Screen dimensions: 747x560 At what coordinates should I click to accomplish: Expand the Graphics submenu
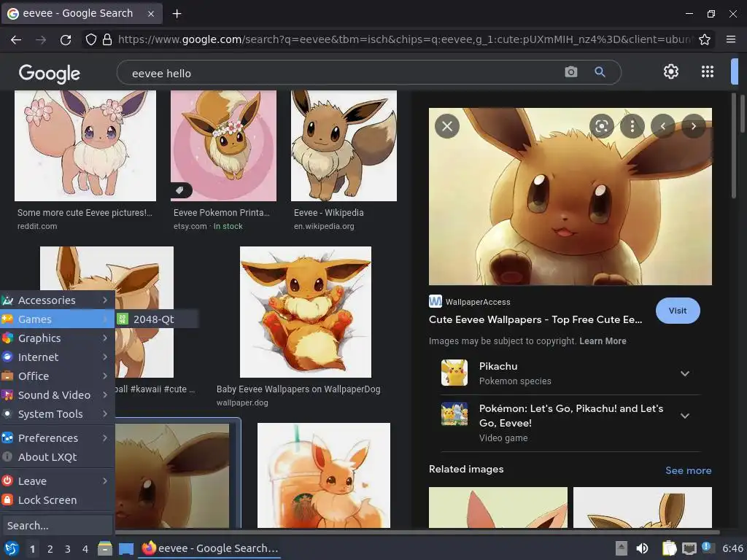57,338
